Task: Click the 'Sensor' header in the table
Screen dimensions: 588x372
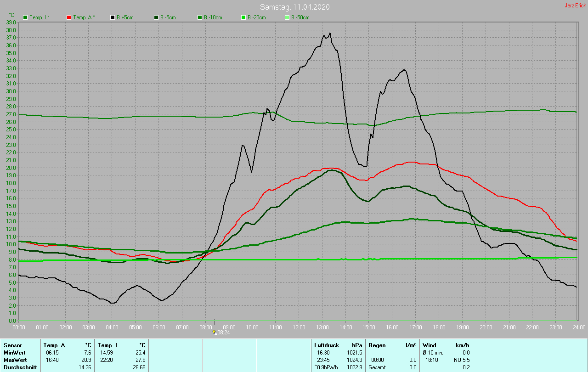Action: tap(12, 345)
